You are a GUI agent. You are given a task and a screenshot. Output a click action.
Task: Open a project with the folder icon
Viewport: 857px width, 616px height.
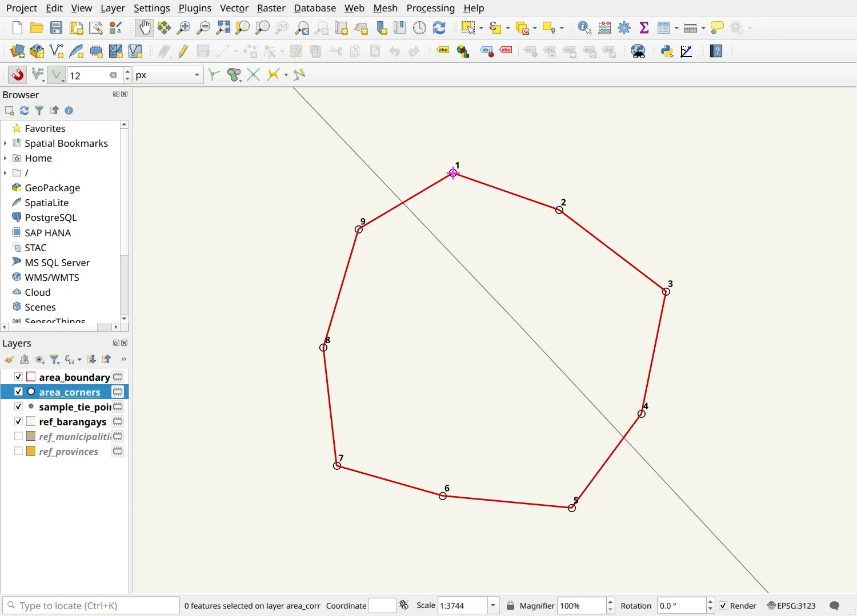pyautogui.click(x=37, y=27)
